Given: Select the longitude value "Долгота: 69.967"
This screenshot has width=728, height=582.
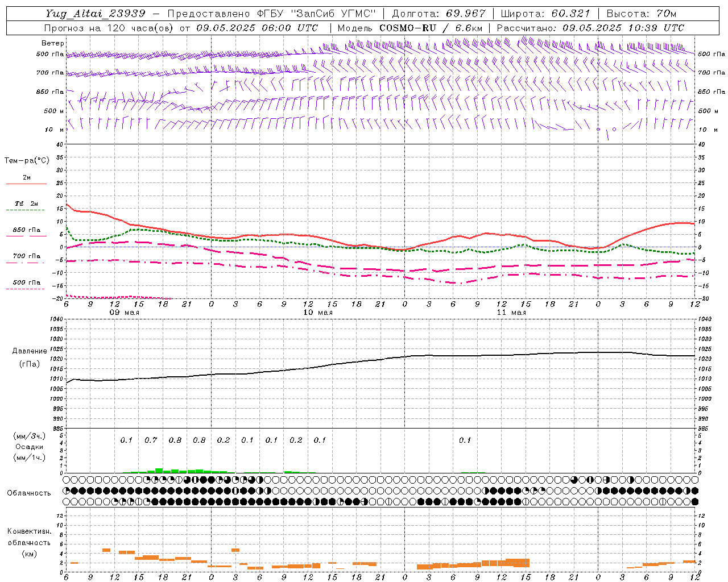Looking at the screenshot, I should (x=439, y=14).
